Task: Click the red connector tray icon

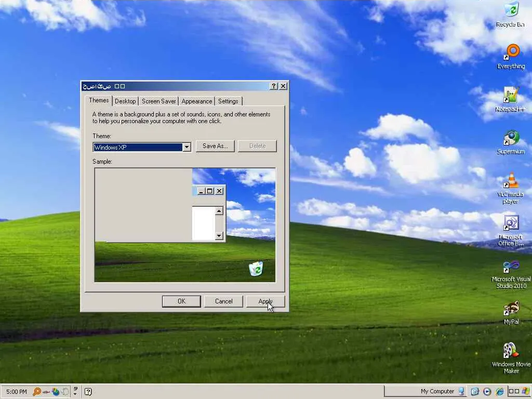Action: (x=46, y=392)
